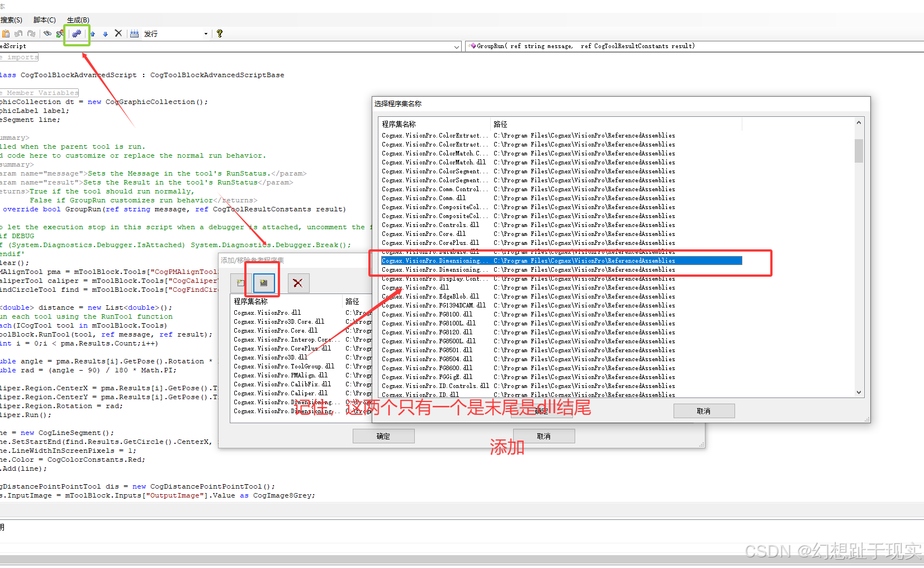The image size is (924, 568).
Task: Select Cognex.VisionPro.Core.dll in 选择程序集名称 list
Action: click(561, 234)
